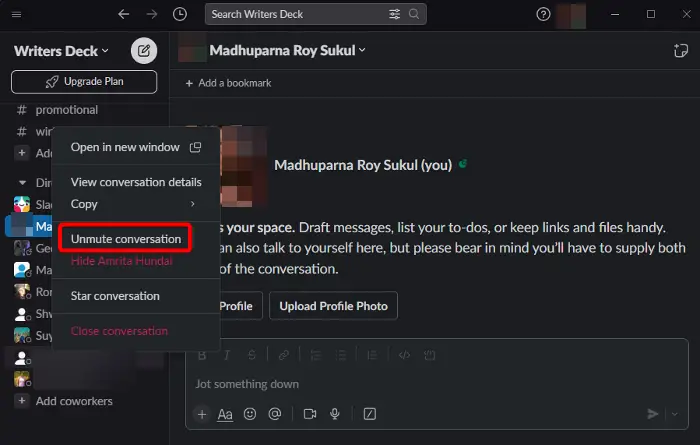
Task: Choose Open in new window
Action: (x=136, y=147)
